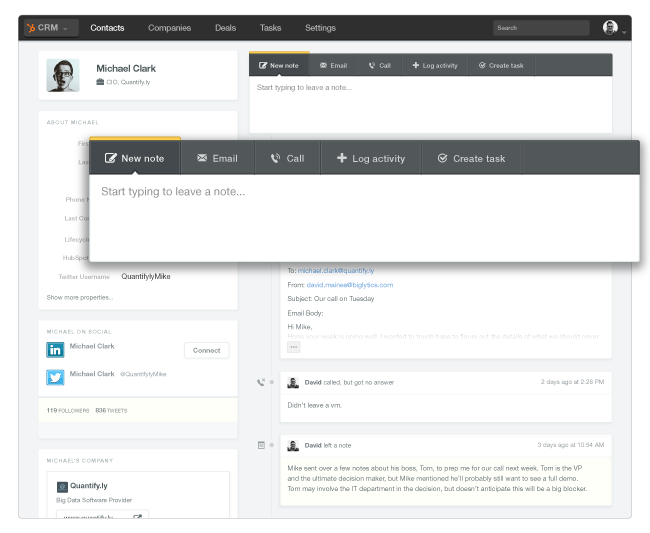Click David's avatar on the note entry
This screenshot has width=650, height=533.
293,445
